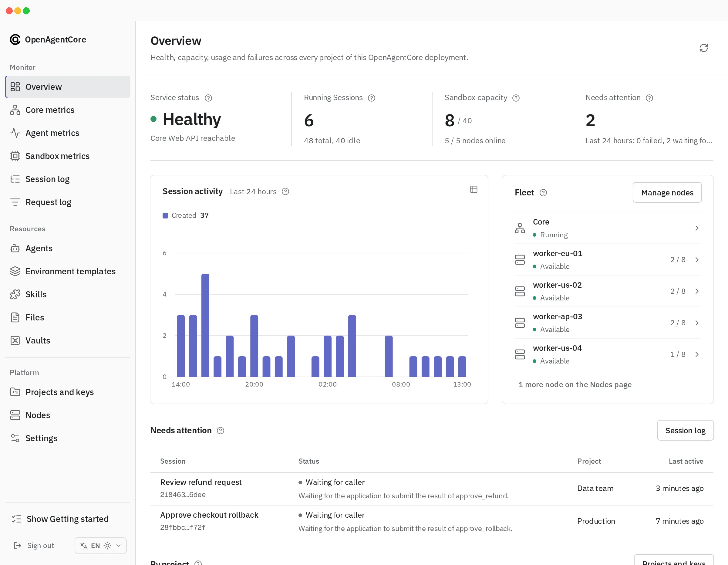Click the Session activity help icon
The image size is (728, 565).
tap(285, 191)
